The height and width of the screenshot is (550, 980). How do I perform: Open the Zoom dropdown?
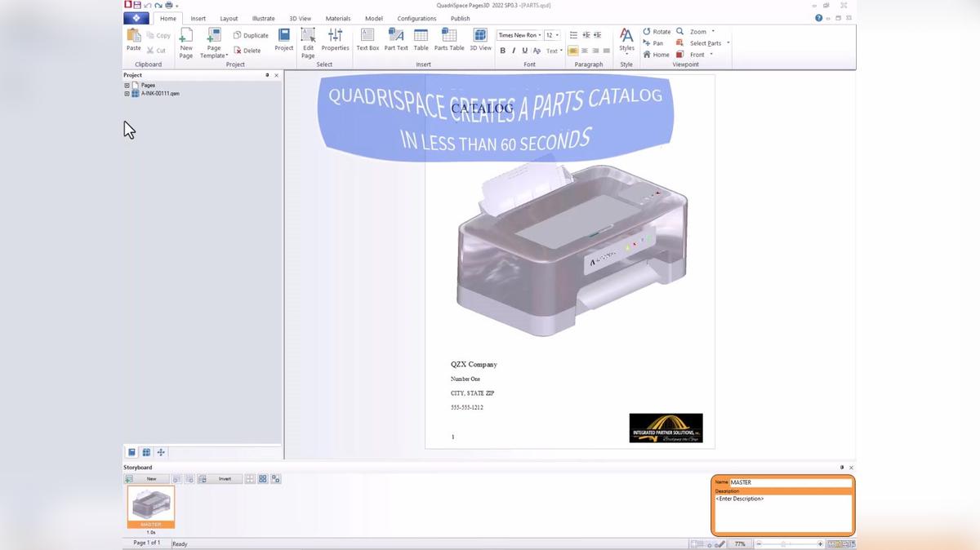695,32
